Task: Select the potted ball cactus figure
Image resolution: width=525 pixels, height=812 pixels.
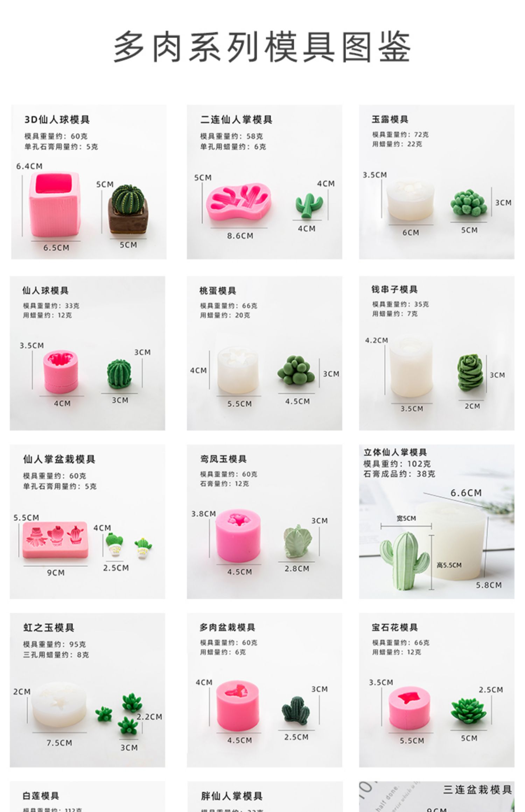Action: tap(128, 209)
